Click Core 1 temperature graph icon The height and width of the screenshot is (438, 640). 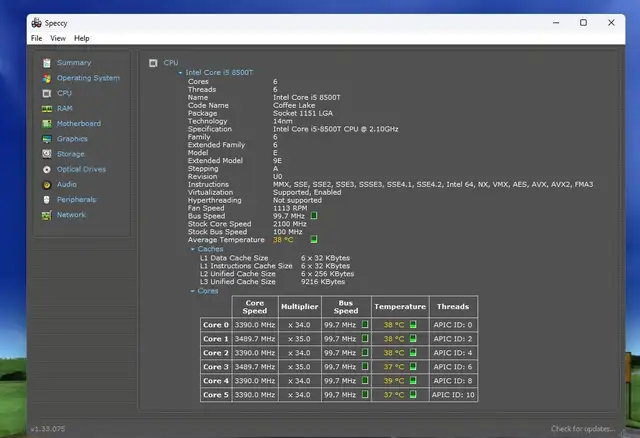click(x=413, y=338)
